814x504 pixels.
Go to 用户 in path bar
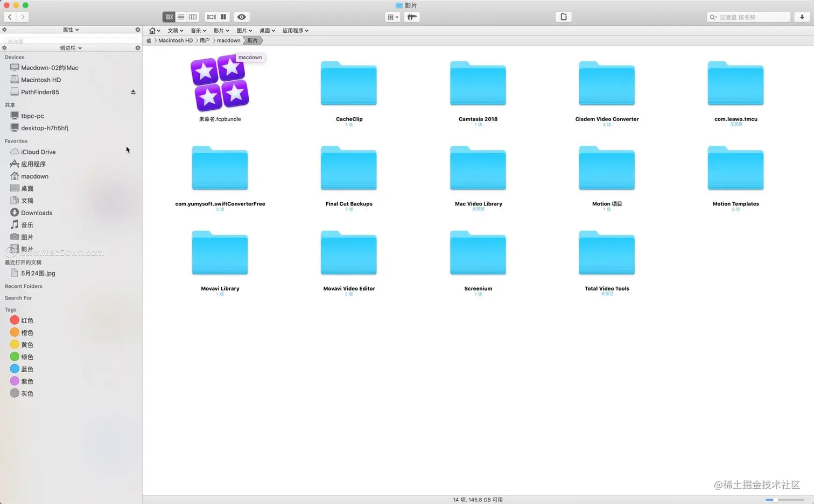tap(205, 40)
